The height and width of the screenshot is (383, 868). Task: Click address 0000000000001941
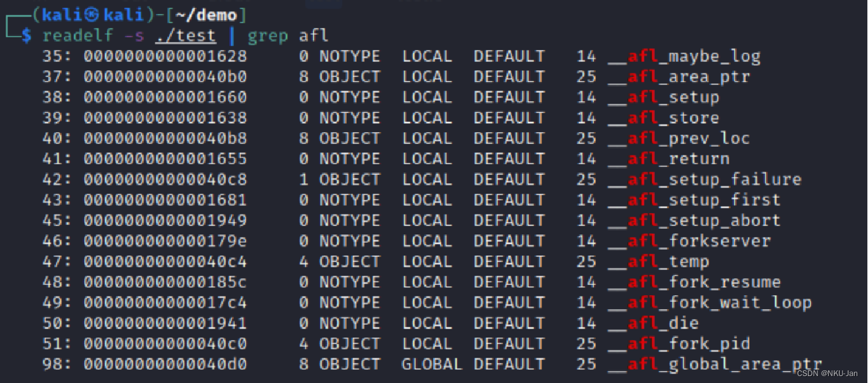click(x=165, y=323)
